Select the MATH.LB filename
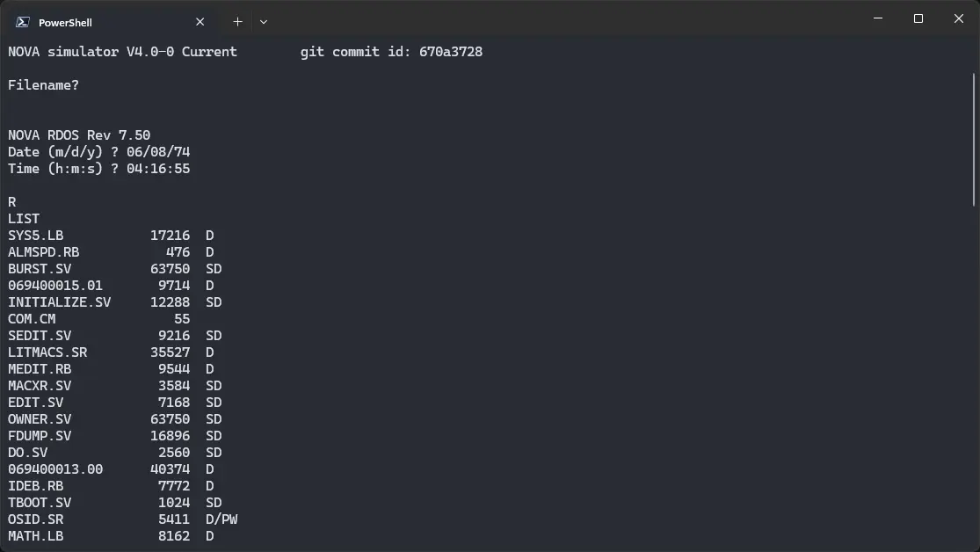Image resolution: width=980 pixels, height=552 pixels. (35, 535)
